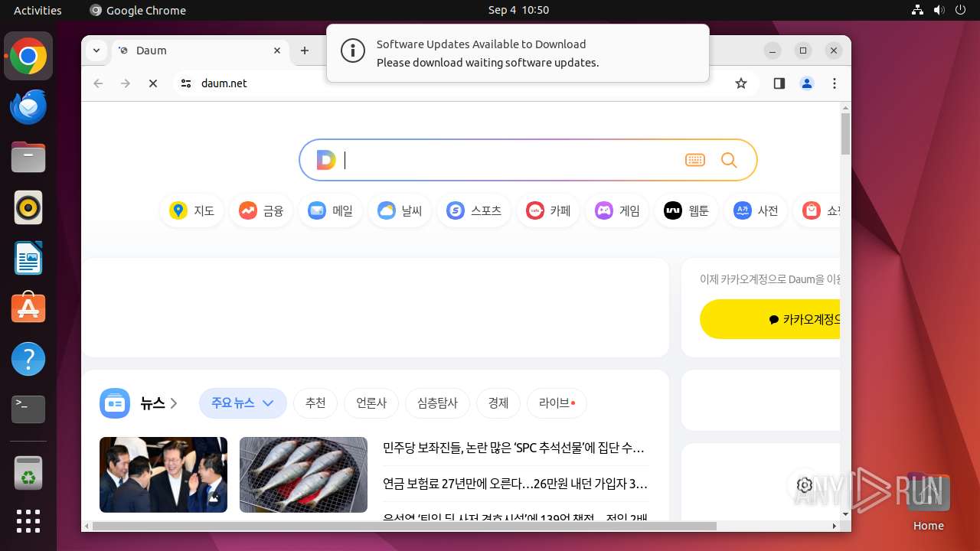Open the Activities overview
Viewport: 980px width, 551px height.
[38, 10]
